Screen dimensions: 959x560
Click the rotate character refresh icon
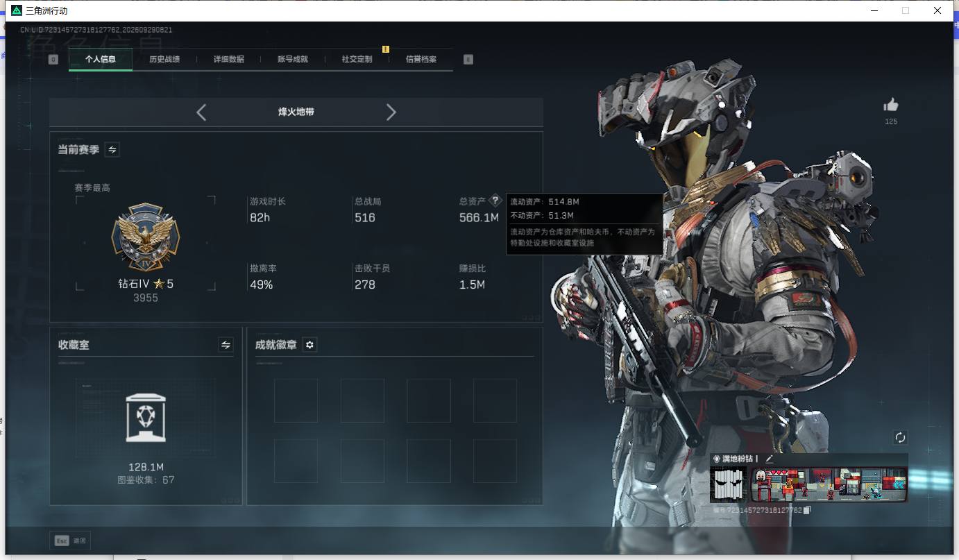click(x=900, y=437)
